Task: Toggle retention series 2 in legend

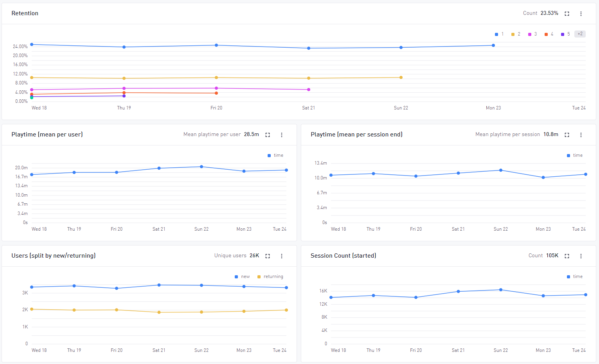Action: click(x=516, y=34)
